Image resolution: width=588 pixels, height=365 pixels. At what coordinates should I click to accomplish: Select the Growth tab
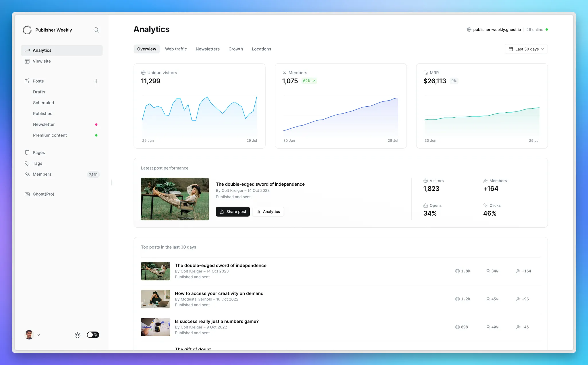pyautogui.click(x=236, y=49)
